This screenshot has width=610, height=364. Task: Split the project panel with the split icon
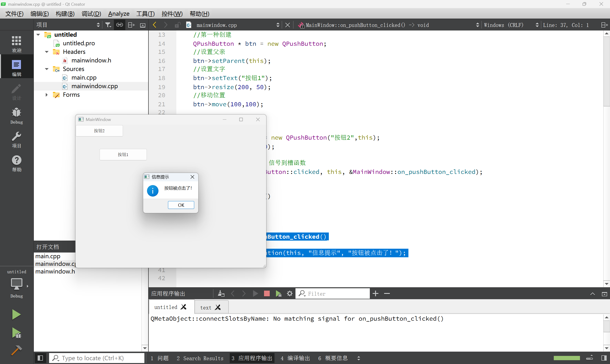click(x=132, y=25)
